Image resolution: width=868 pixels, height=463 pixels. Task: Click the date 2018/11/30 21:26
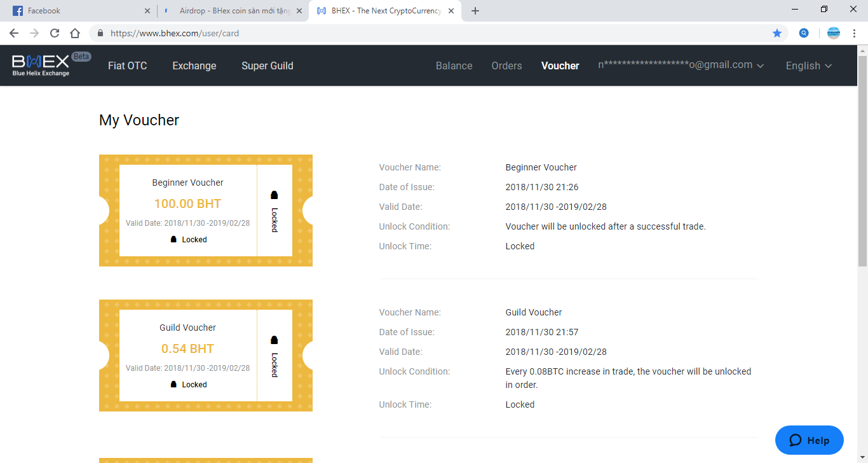coord(542,187)
